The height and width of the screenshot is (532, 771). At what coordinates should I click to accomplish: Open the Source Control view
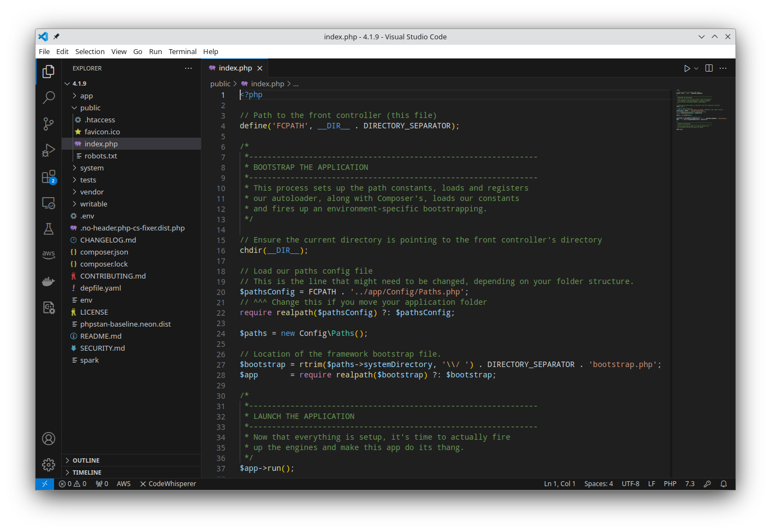[x=49, y=124]
